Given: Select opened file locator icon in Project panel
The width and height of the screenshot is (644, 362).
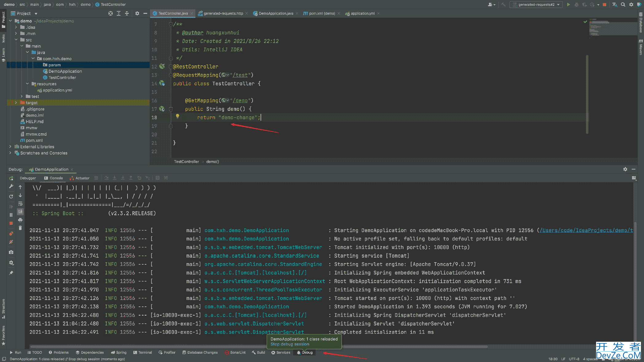Looking at the screenshot, I should (111, 14).
